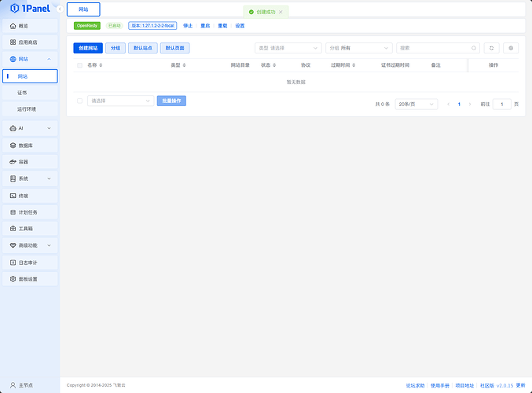The height and width of the screenshot is (393, 532).
Task: Open 应用商店 app store in sidebar
Action: [28, 42]
